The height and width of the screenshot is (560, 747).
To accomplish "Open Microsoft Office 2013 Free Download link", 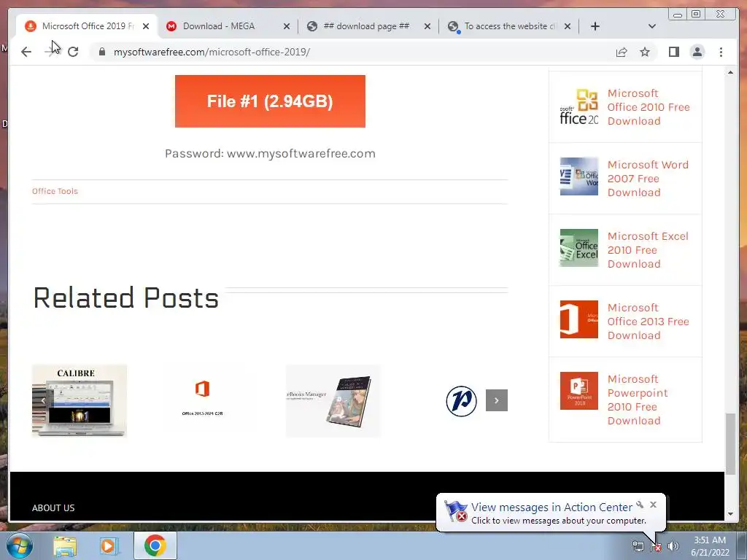I will [x=649, y=322].
